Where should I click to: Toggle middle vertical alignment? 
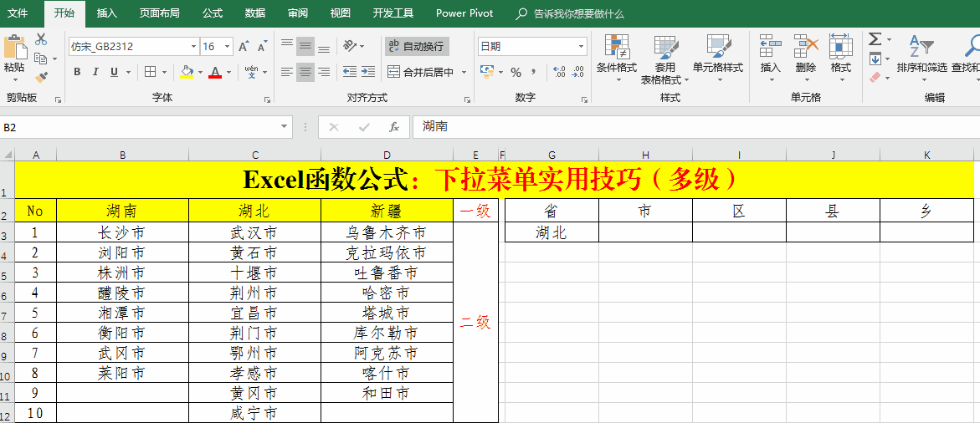click(x=305, y=45)
